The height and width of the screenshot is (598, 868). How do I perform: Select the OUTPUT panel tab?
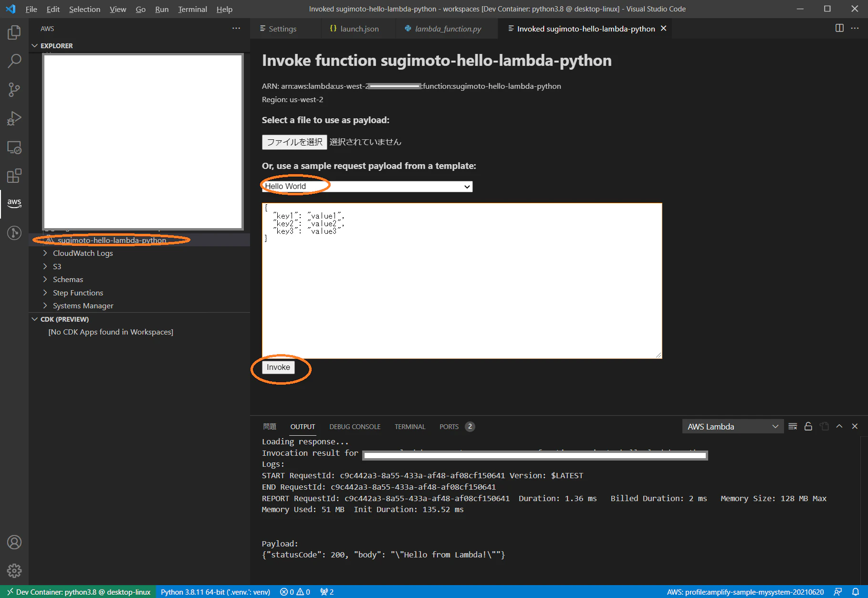coord(303,427)
